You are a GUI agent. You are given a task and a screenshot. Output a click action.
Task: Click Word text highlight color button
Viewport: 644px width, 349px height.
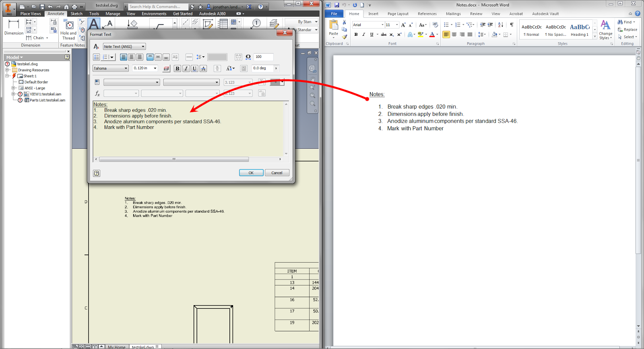pyautogui.click(x=420, y=35)
